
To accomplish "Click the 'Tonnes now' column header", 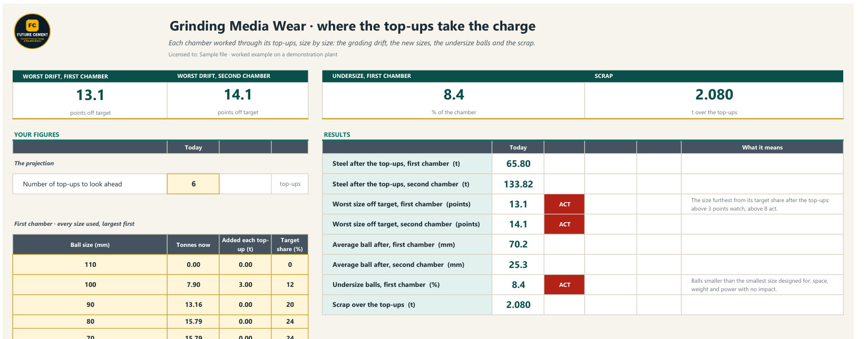I will (193, 245).
